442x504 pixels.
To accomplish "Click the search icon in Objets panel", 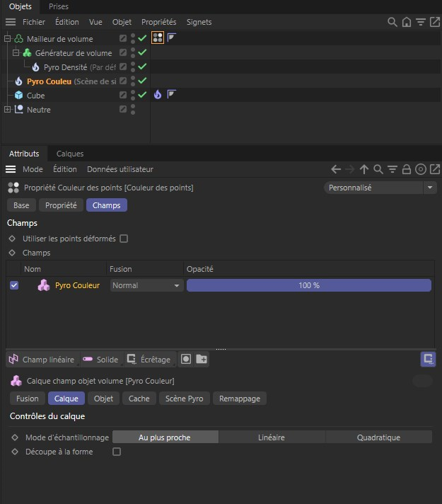I will (x=392, y=22).
